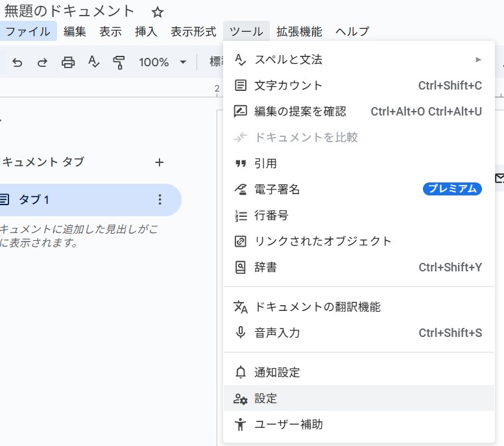Open the 拡張機能 menu
Image resolution: width=504 pixels, height=446 pixels.
pyautogui.click(x=299, y=31)
